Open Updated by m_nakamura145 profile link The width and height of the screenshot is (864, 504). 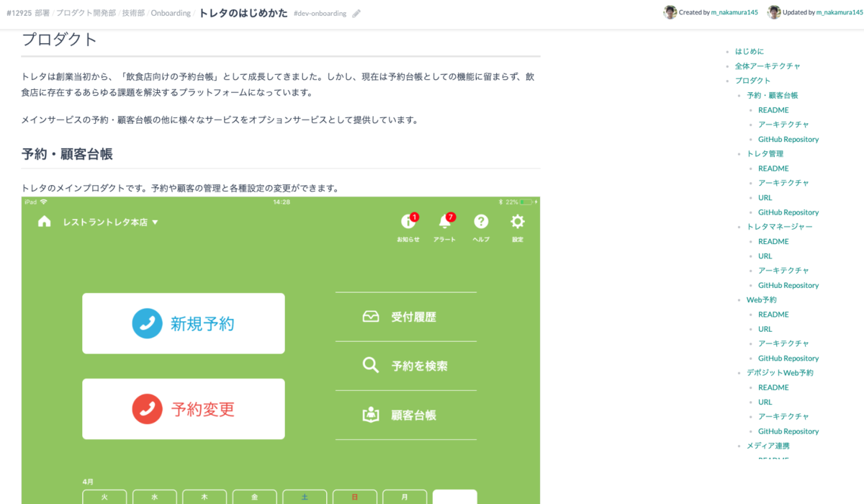[x=840, y=13]
